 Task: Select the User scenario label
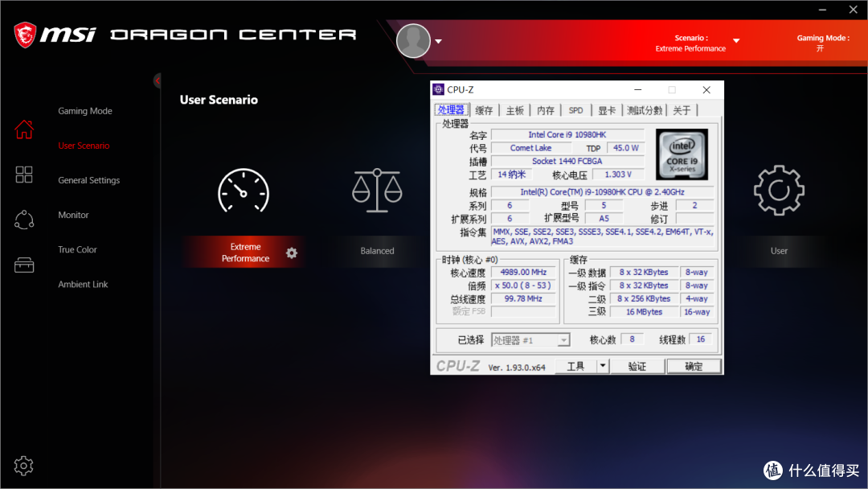[779, 251]
